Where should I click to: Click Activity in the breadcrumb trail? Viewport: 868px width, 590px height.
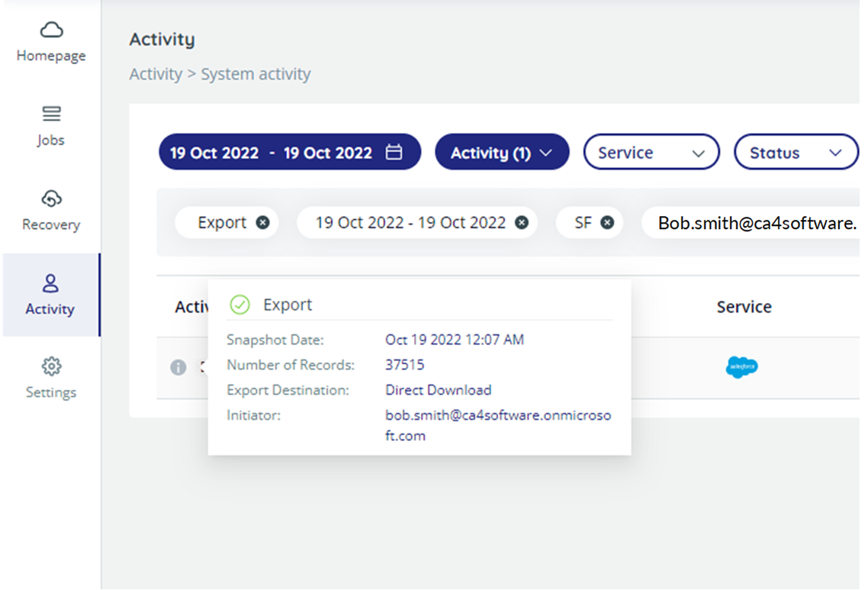pyautogui.click(x=156, y=74)
